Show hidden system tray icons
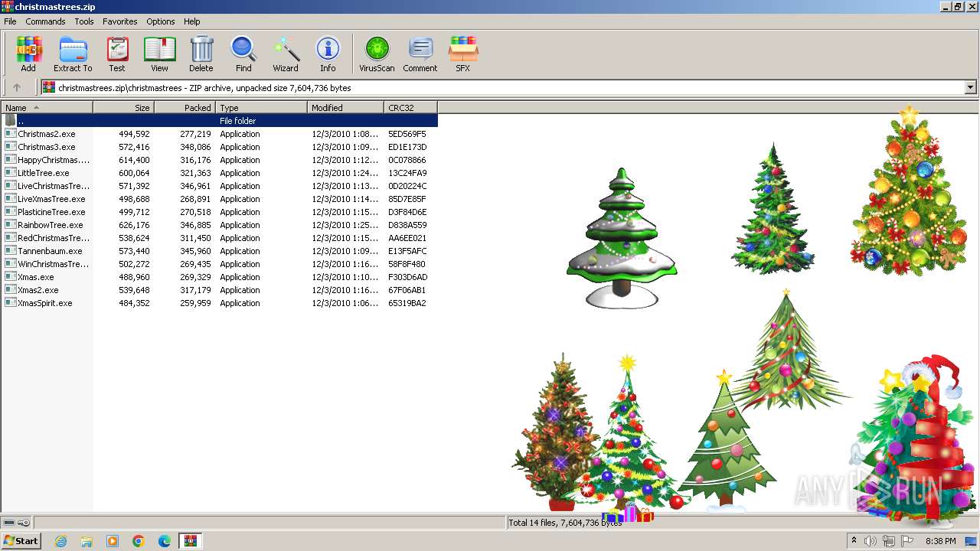Image resolution: width=980 pixels, height=551 pixels. coord(854,541)
